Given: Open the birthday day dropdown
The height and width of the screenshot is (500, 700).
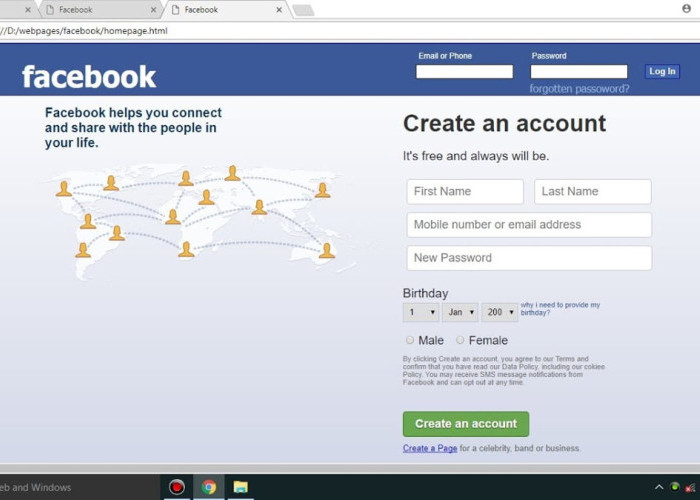Looking at the screenshot, I should pyautogui.click(x=421, y=312).
